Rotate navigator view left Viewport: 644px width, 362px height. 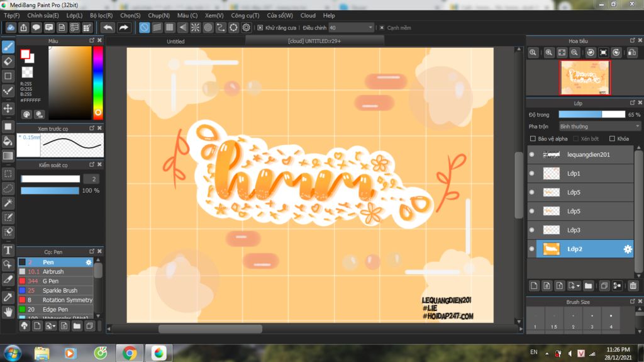(591, 53)
